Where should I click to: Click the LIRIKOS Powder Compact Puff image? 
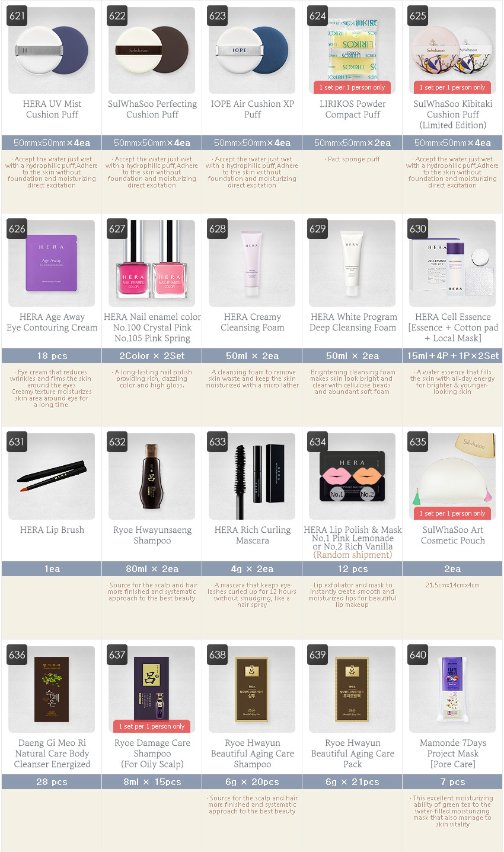coord(352,50)
